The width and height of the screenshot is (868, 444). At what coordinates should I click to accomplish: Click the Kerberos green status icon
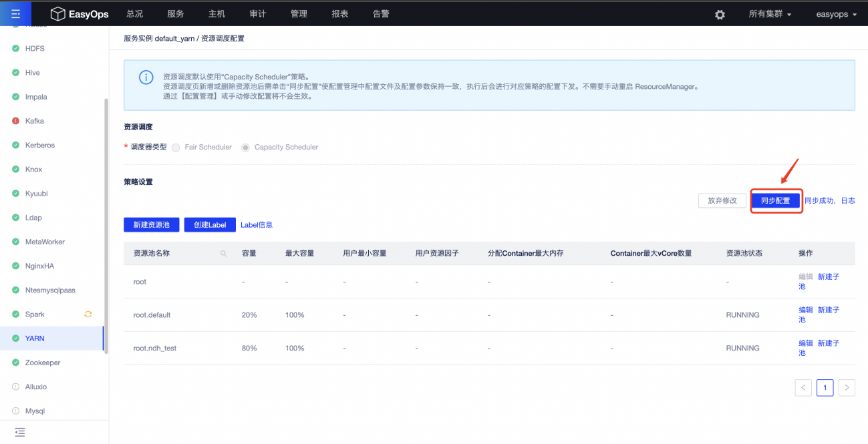click(15, 146)
